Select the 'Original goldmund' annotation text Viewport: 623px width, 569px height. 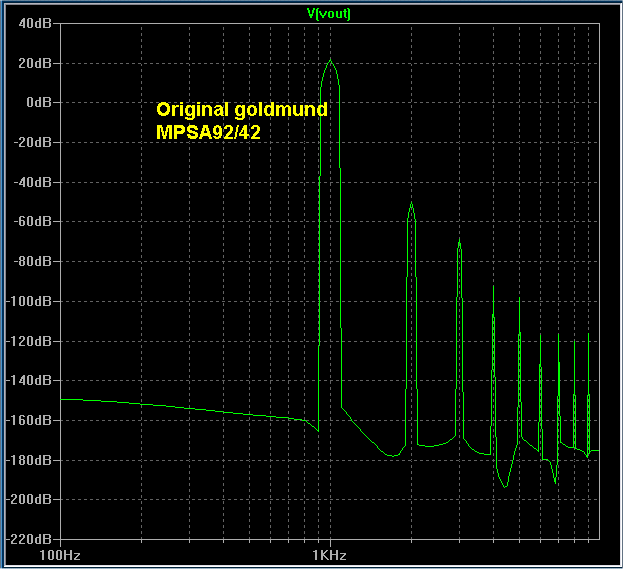(x=242, y=110)
